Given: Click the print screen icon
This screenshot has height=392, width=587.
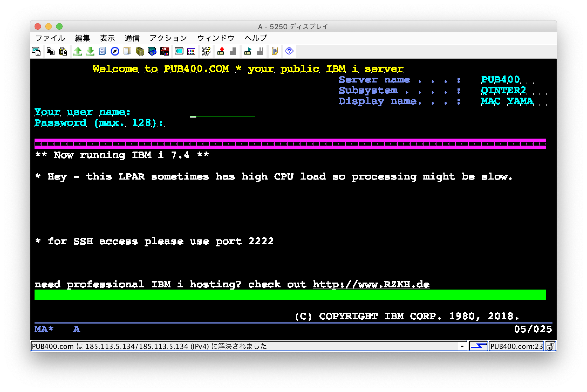Looking at the screenshot, I should pyautogui.click(x=36, y=51).
